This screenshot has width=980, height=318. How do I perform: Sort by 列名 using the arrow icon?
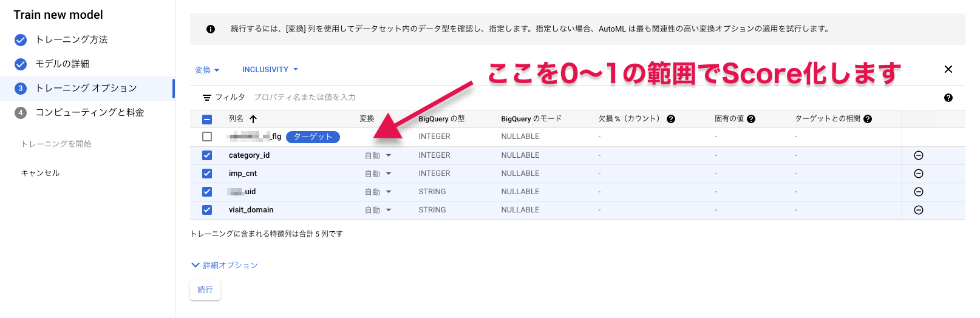253,119
